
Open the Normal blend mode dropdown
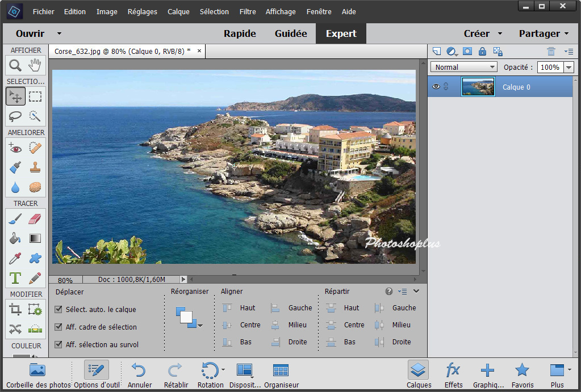463,67
